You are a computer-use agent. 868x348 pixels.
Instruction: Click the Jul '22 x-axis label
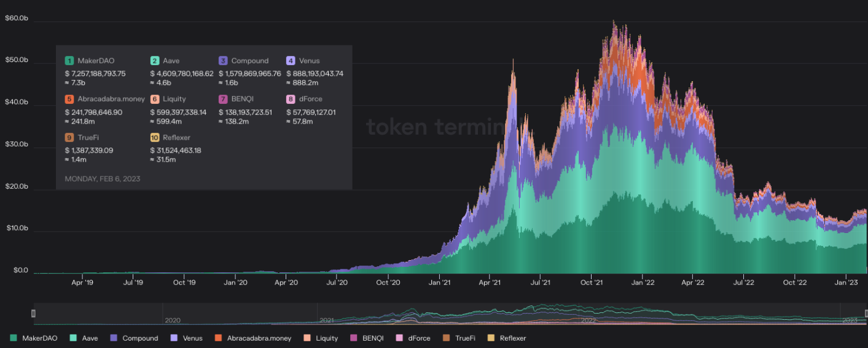click(x=743, y=283)
